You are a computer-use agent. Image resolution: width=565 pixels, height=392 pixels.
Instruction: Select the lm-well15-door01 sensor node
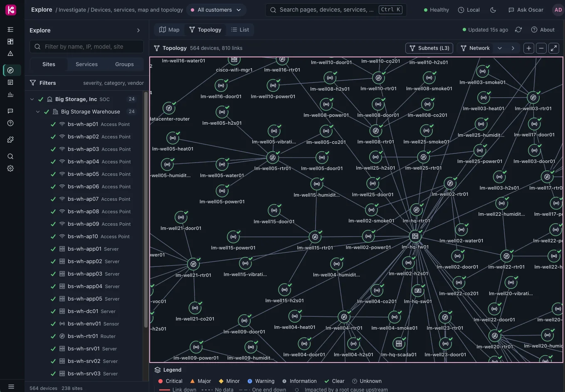(274, 210)
